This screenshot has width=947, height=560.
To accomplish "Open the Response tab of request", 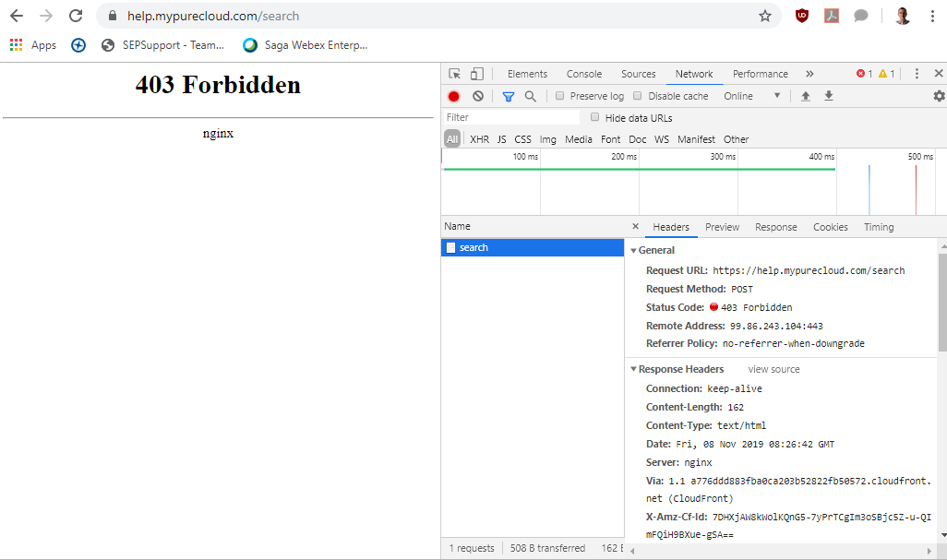I will coord(776,227).
